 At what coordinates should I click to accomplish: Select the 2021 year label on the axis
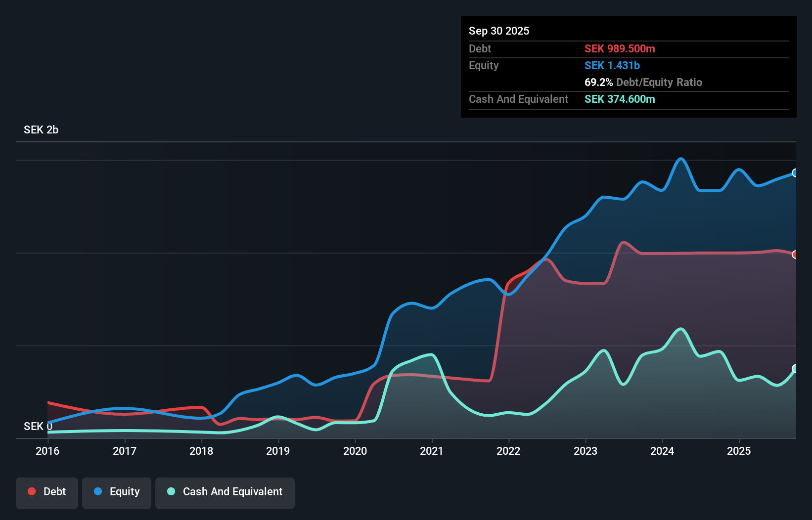click(432, 451)
